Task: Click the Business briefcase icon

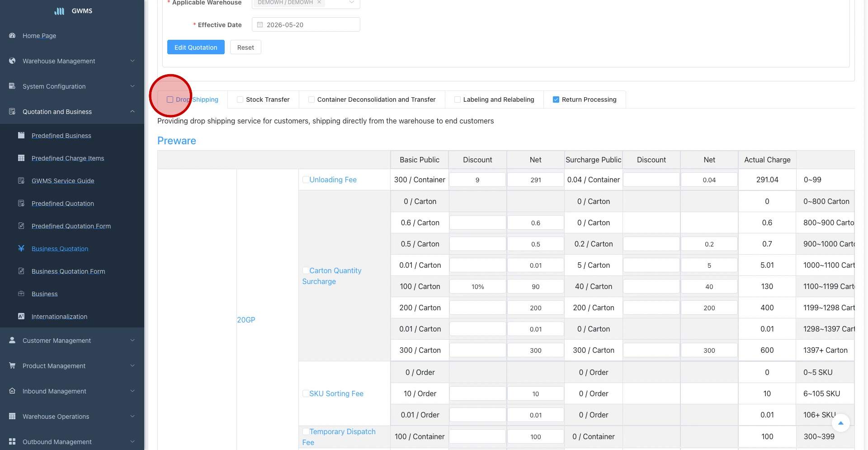Action: (x=21, y=294)
